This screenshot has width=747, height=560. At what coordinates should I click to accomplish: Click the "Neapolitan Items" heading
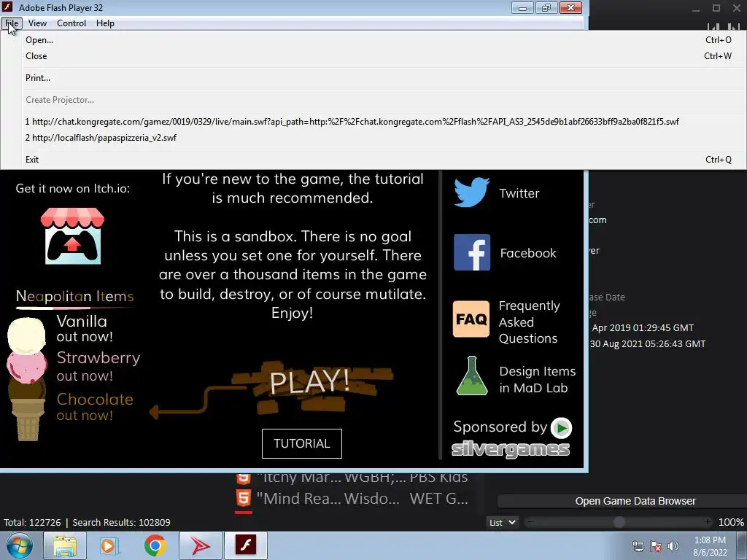click(75, 296)
